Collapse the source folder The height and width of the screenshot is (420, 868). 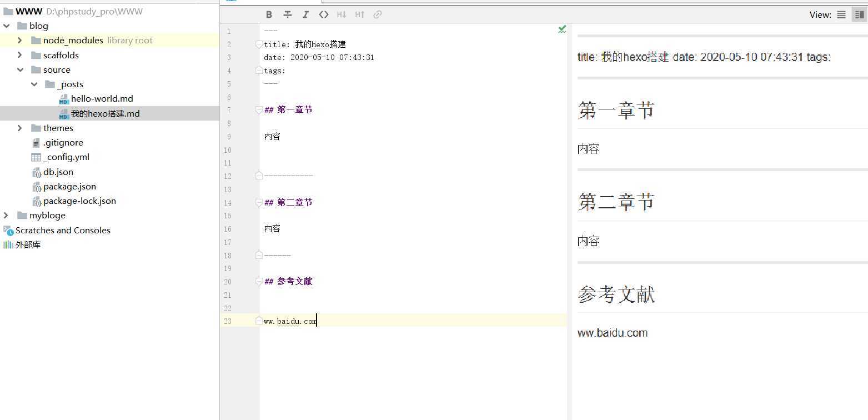[x=20, y=69]
